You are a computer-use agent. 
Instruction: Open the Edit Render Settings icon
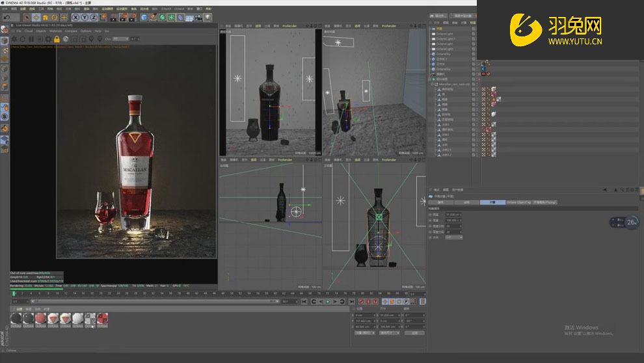(132, 18)
